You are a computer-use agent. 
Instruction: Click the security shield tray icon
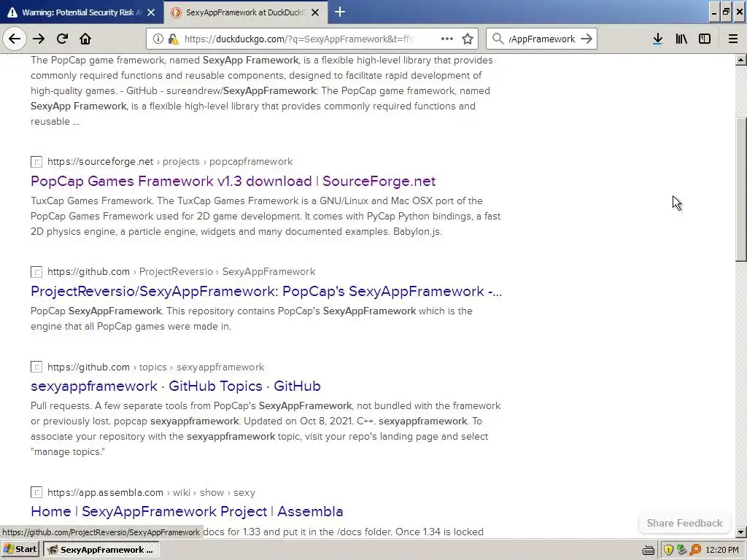[668, 550]
